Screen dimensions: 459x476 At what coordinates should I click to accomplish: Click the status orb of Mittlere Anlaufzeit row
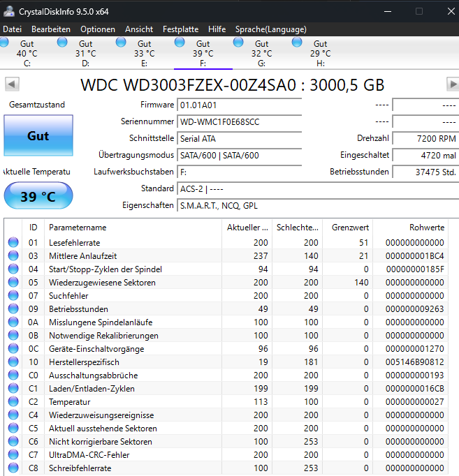point(13,255)
